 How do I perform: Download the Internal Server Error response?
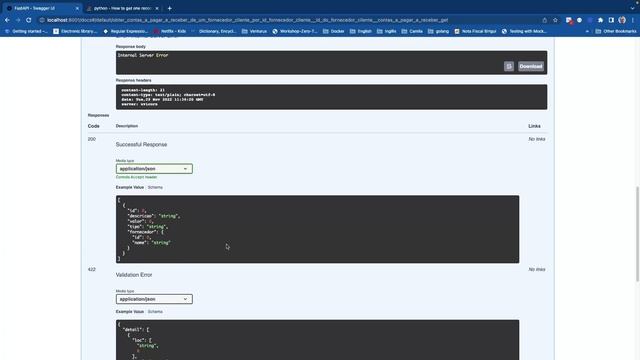[x=531, y=66]
